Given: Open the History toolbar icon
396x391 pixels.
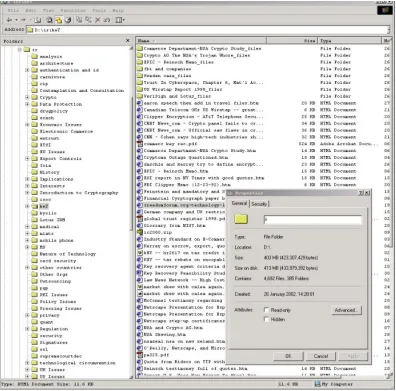Looking at the screenshot, I should (68, 20).
